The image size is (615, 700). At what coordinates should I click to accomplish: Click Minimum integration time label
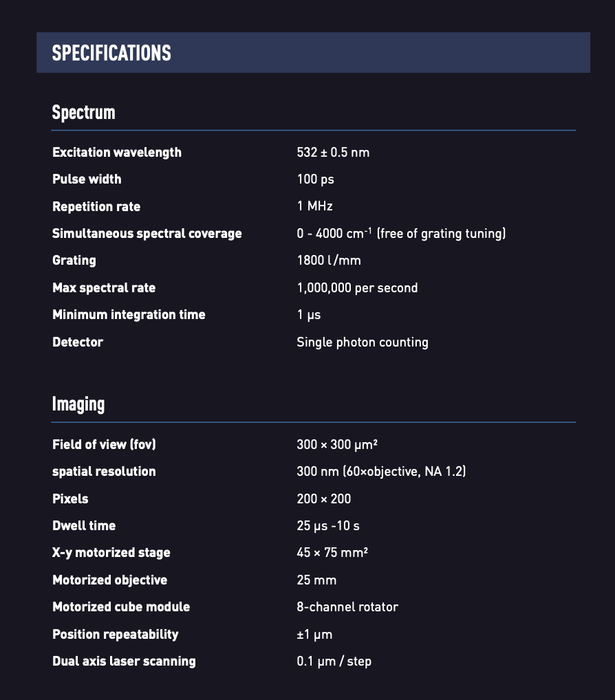pos(129,315)
